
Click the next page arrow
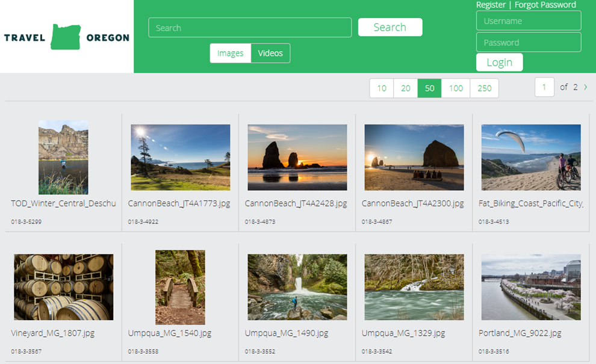click(585, 87)
